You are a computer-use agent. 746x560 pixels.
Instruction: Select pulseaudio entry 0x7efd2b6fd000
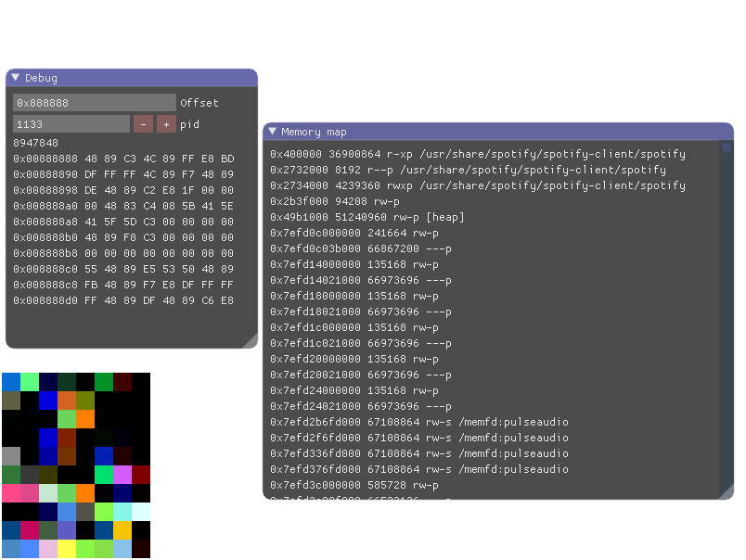click(x=419, y=422)
